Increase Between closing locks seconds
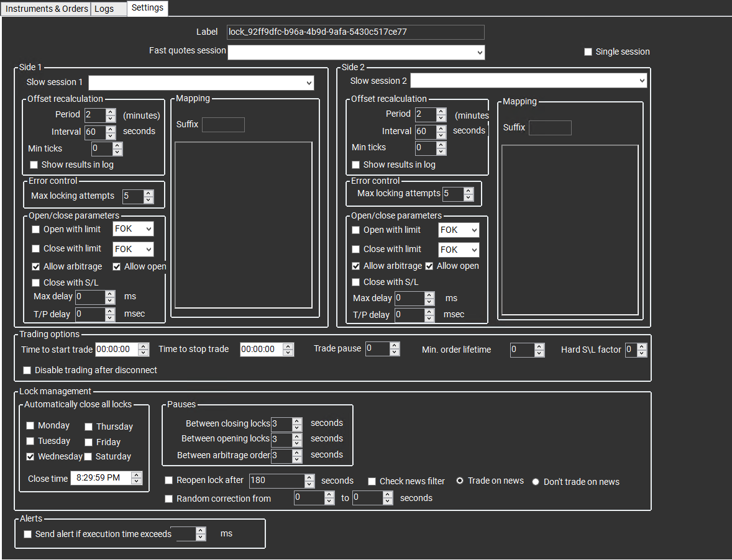The width and height of the screenshot is (732, 560). [x=296, y=421]
